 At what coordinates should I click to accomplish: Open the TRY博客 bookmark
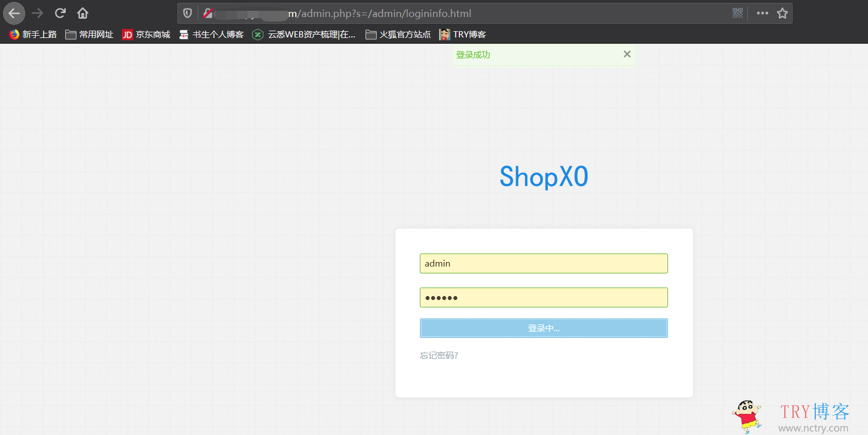click(x=463, y=35)
